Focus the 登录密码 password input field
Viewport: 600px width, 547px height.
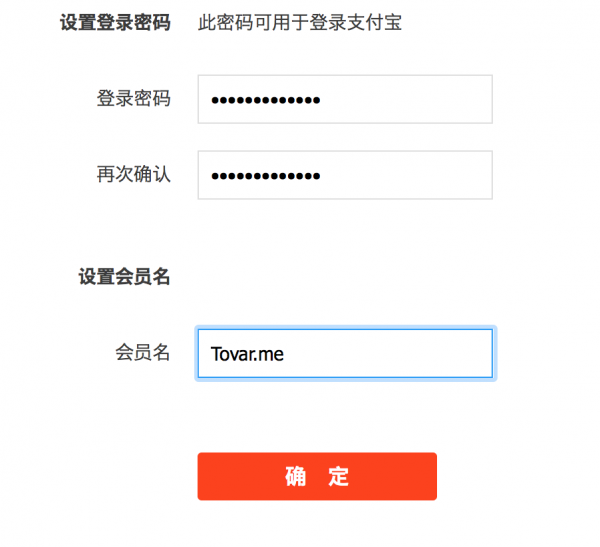pos(345,99)
